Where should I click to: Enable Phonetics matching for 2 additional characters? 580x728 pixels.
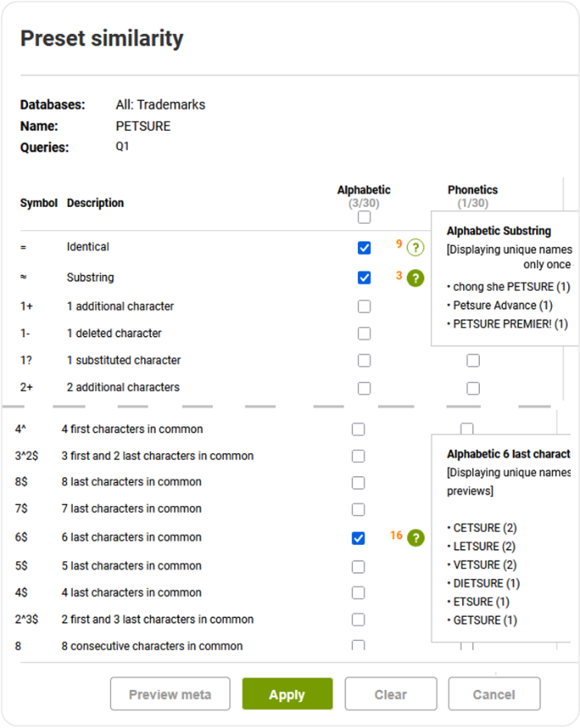click(x=472, y=388)
